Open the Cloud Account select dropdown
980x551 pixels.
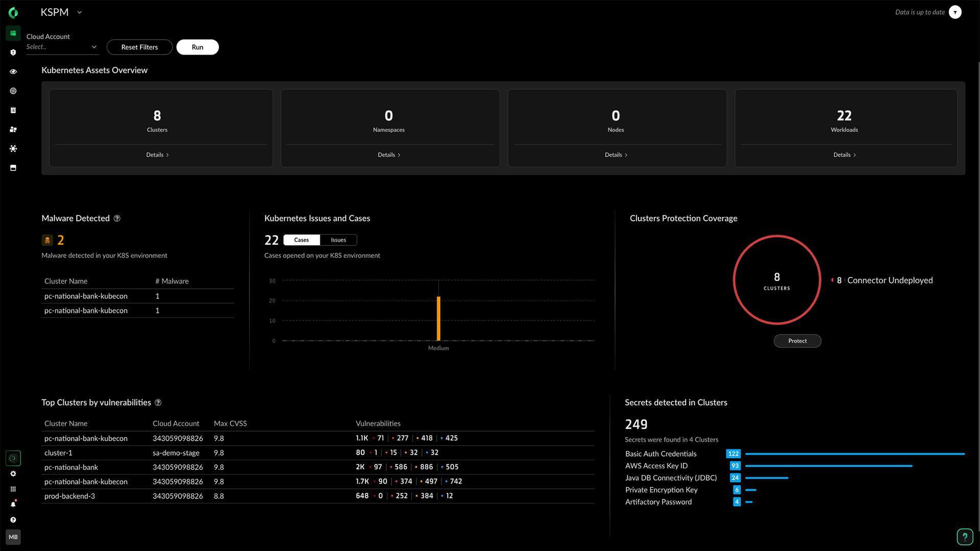click(x=62, y=47)
